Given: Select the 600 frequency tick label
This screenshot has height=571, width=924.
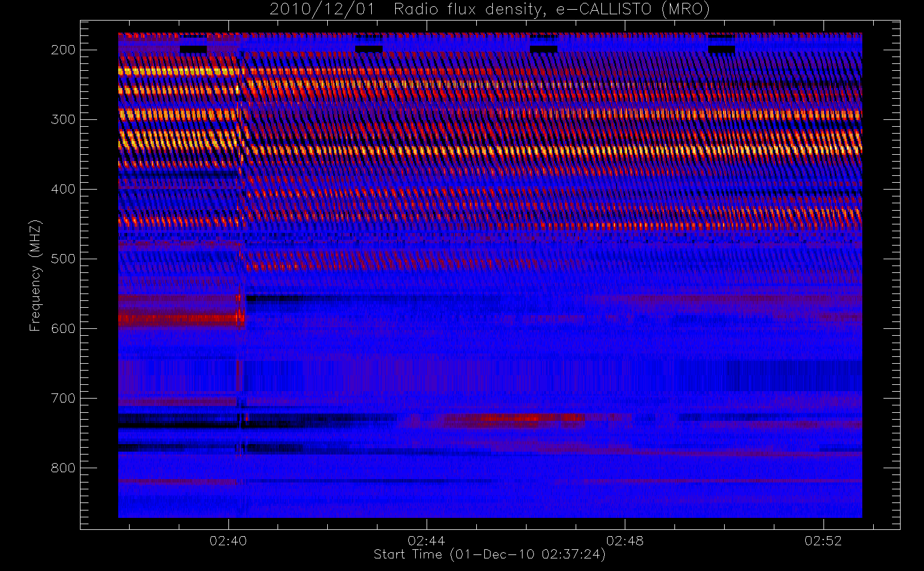Looking at the screenshot, I should coord(63,328).
